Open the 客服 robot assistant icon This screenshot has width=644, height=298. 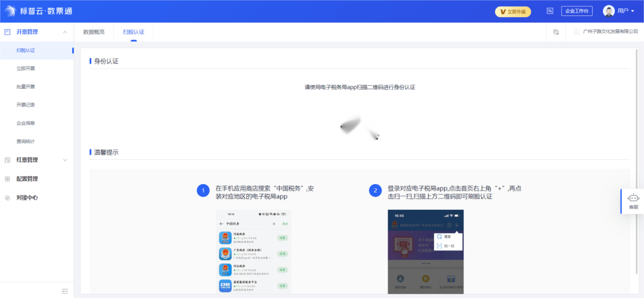[633, 198]
